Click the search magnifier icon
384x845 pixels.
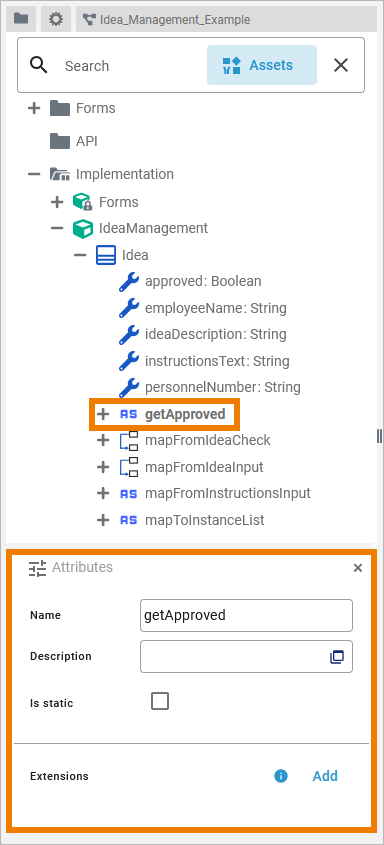pyautogui.click(x=39, y=65)
